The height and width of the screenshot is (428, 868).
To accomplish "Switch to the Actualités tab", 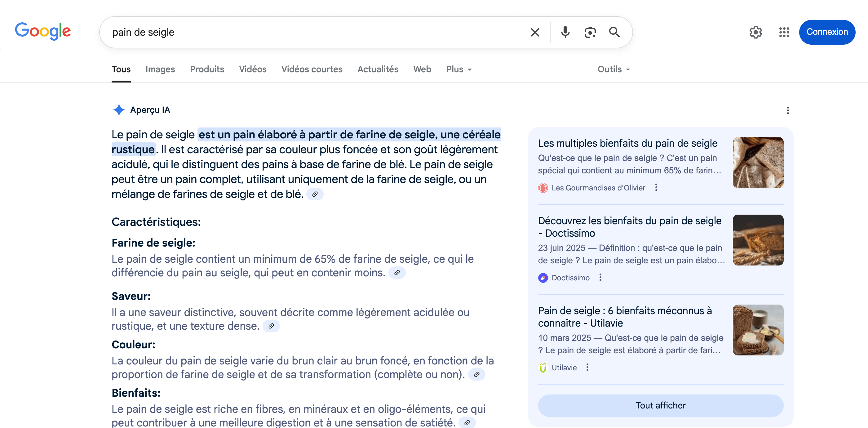I will 378,69.
